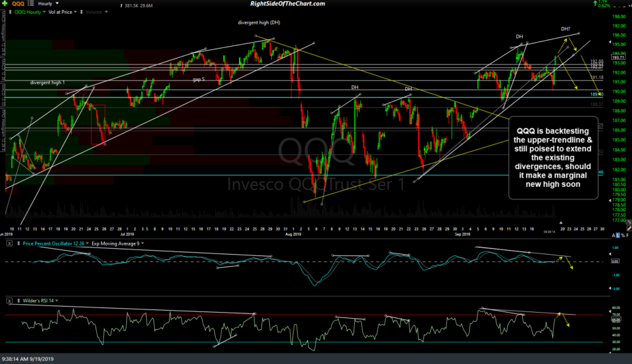Expand the Vol at Price dropdown

(x=75, y=12)
